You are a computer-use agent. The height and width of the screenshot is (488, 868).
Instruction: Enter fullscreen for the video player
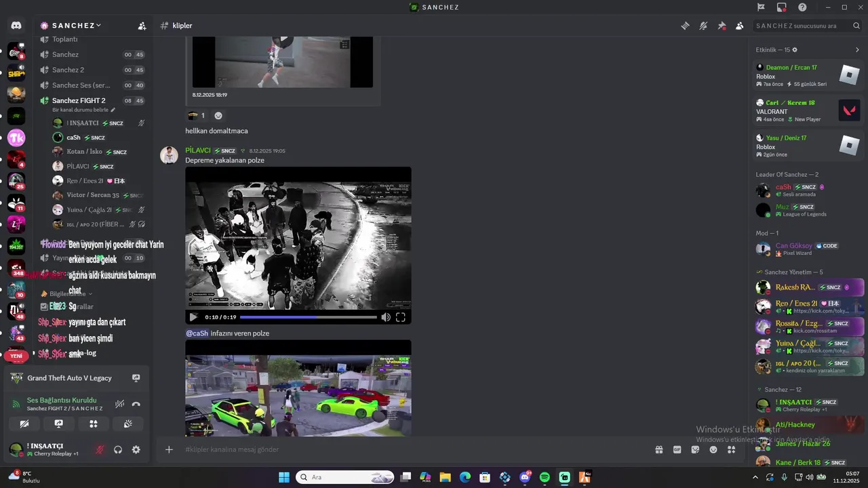click(401, 317)
